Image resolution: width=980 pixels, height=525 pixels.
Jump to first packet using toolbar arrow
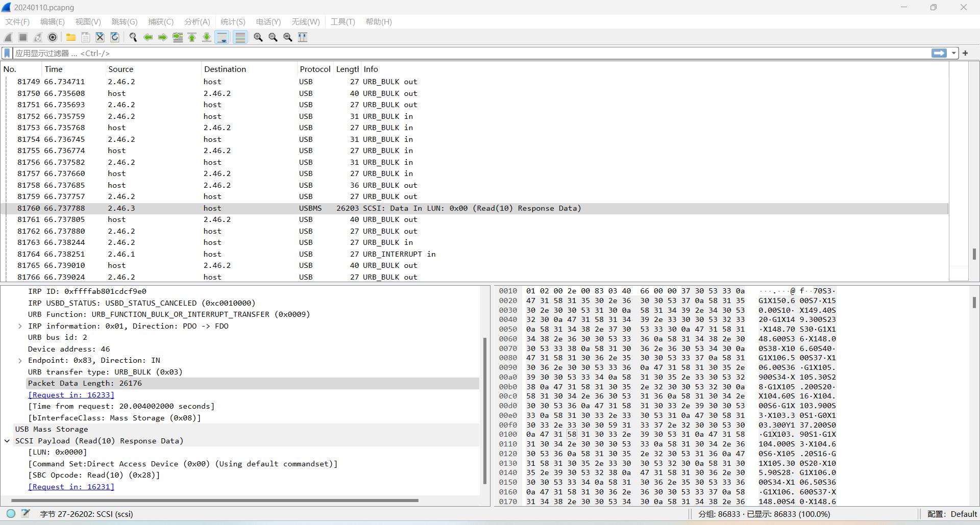tap(192, 37)
